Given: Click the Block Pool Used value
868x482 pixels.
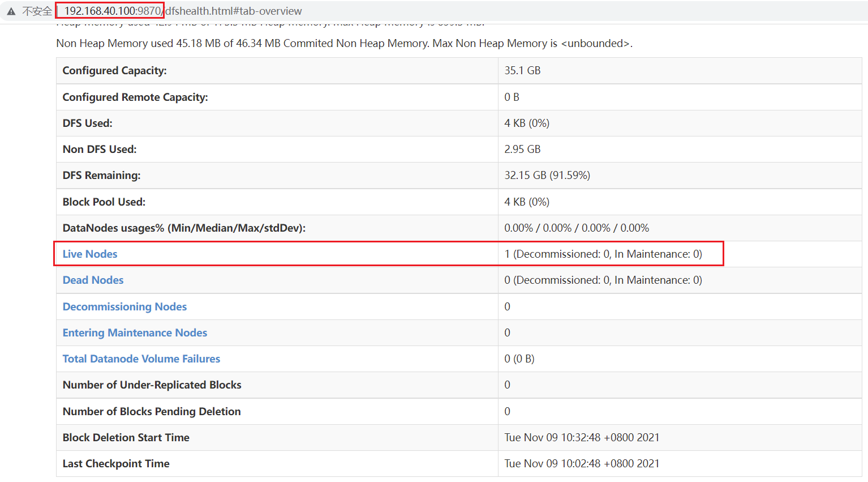Looking at the screenshot, I should tap(527, 202).
